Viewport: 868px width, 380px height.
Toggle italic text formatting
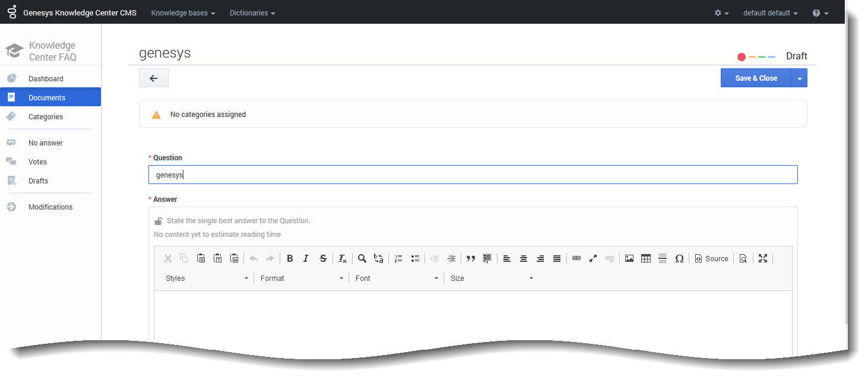tap(306, 258)
